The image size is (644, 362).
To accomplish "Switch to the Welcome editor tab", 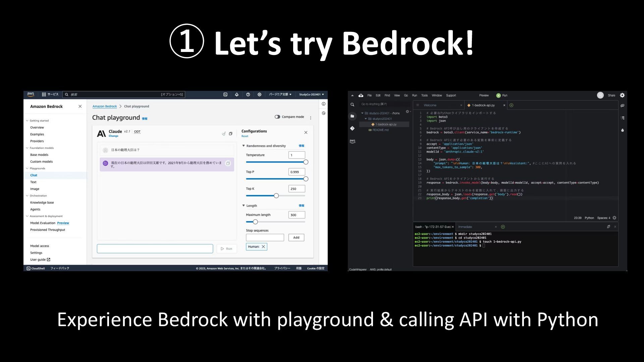I will [x=439, y=105].
